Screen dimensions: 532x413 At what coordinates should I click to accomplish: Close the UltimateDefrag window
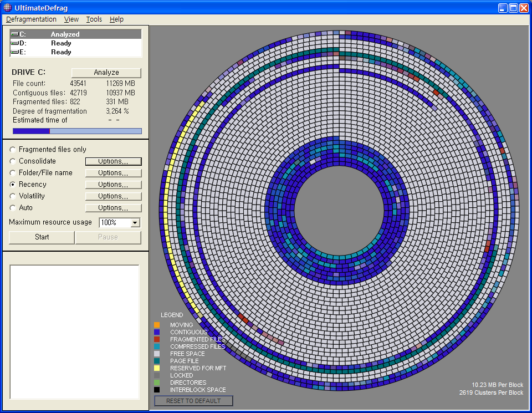pyautogui.click(x=524, y=8)
